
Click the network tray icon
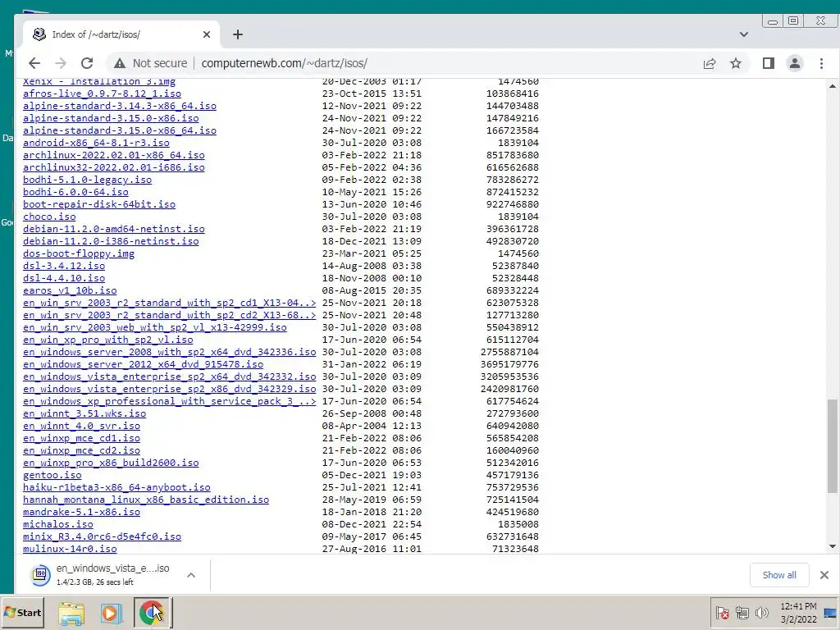(x=742, y=612)
